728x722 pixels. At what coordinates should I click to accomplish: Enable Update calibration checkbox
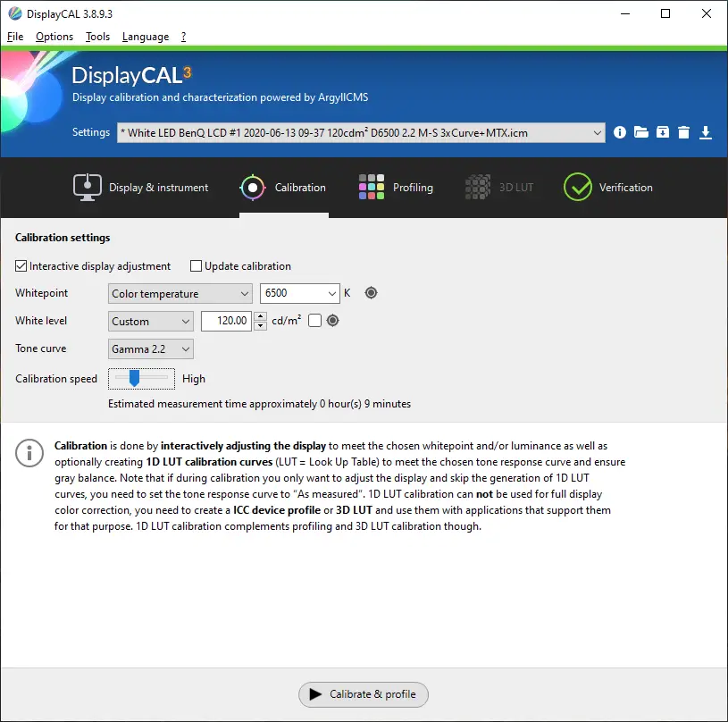point(196,266)
